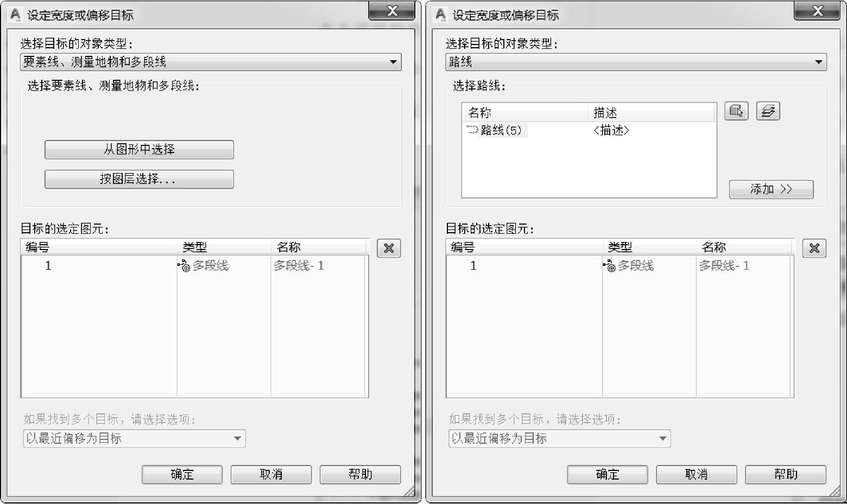This screenshot has height=504, width=847.
Task: Open object type dropdown showing 要素线、测量地物和多段线
Action: (211, 62)
